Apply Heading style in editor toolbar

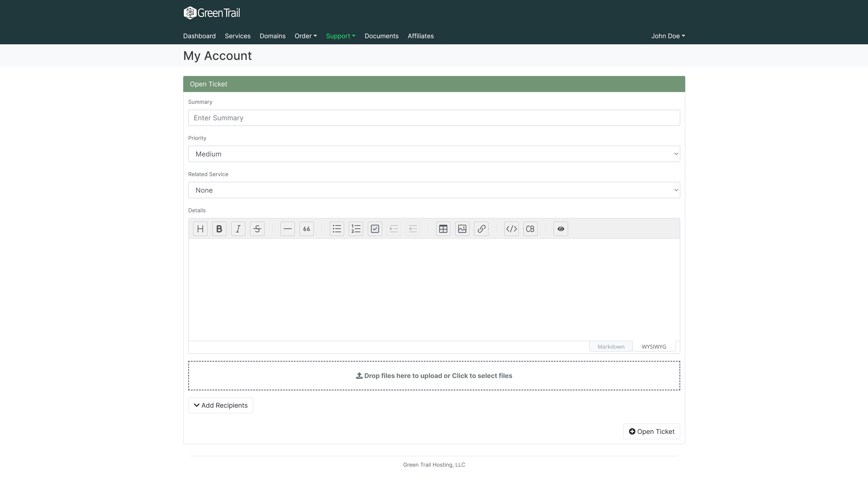coord(200,229)
